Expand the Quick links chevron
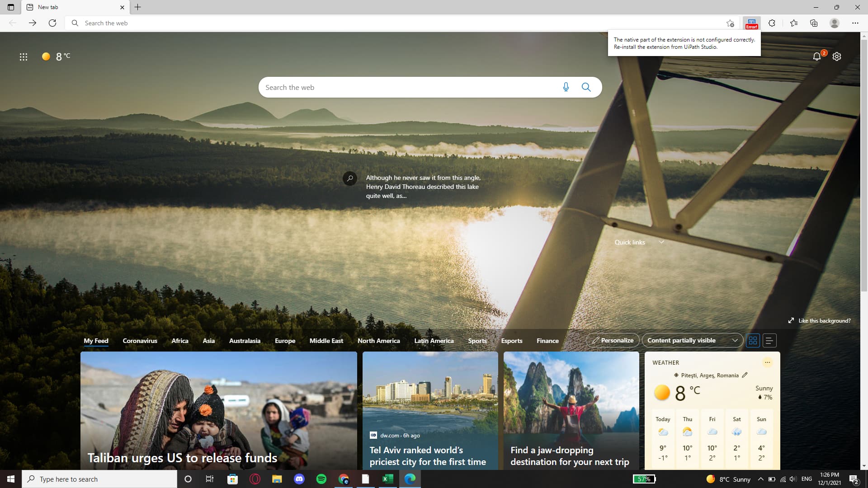This screenshot has width=868, height=488. click(661, 242)
